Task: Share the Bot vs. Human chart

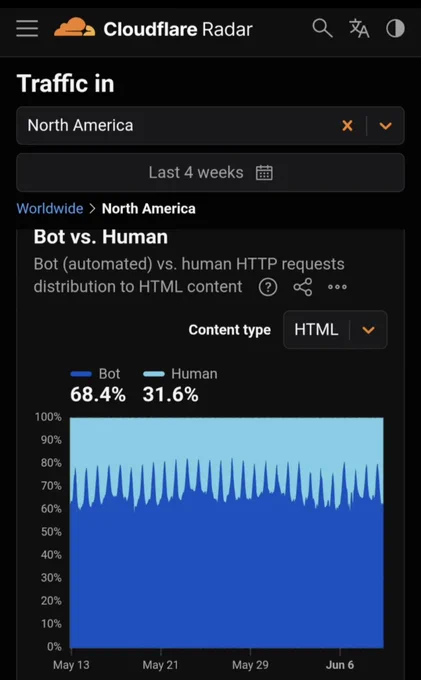Action: [303, 287]
